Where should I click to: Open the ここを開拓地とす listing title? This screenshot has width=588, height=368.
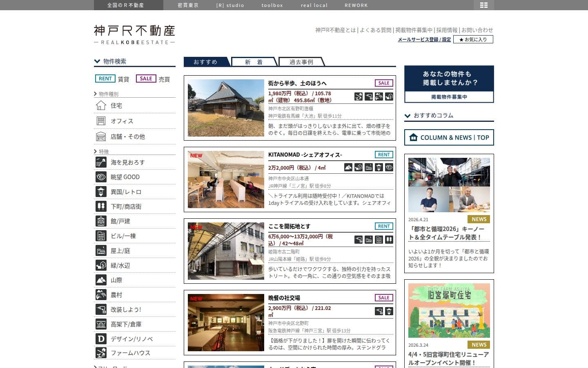289,226
